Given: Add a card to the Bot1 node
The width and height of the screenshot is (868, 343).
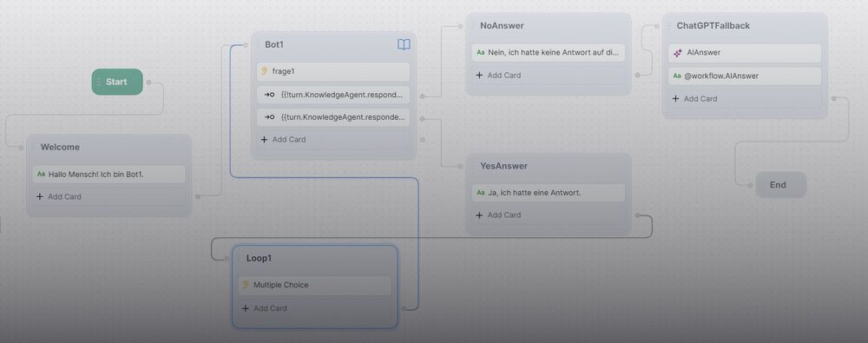Looking at the screenshot, I should [333, 140].
